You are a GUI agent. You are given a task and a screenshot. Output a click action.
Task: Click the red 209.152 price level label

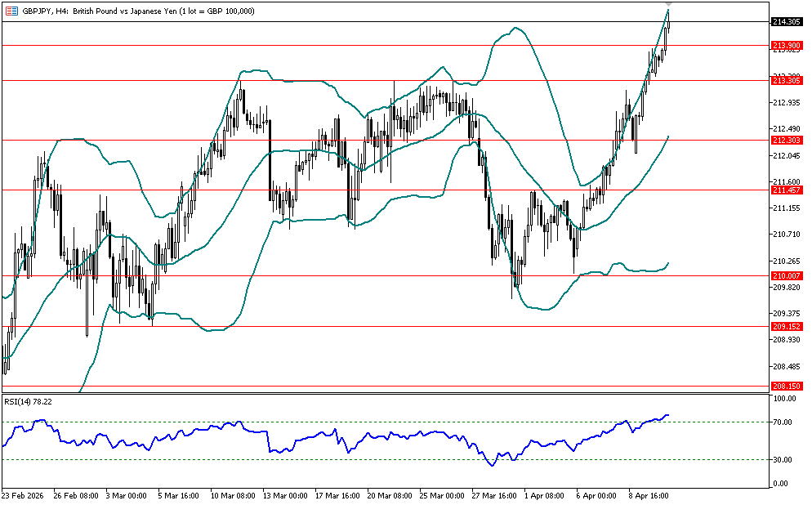tap(785, 327)
